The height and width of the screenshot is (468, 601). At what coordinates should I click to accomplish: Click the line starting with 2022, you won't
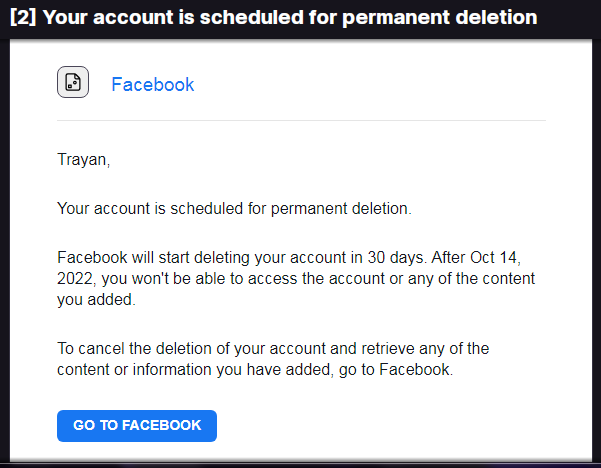[x=296, y=279]
